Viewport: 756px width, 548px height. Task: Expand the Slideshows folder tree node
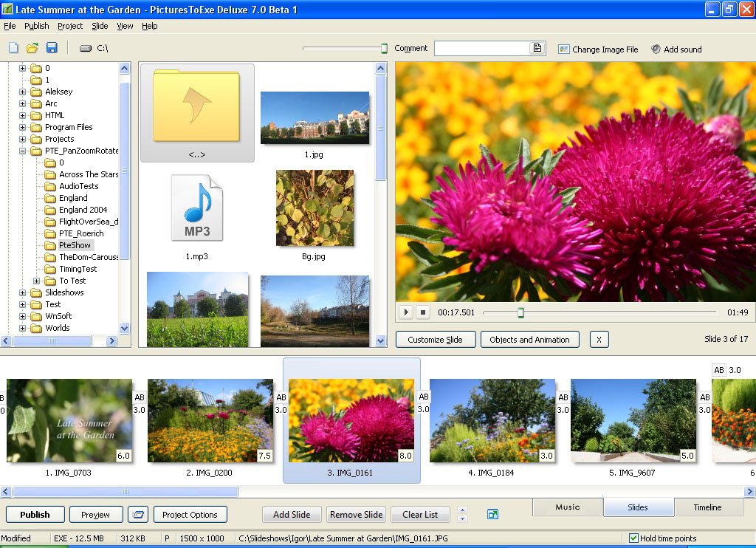point(23,292)
